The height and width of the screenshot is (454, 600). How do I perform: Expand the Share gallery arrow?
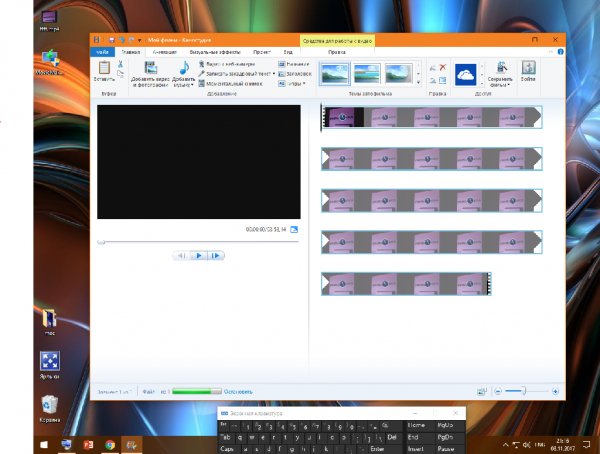tap(481, 83)
